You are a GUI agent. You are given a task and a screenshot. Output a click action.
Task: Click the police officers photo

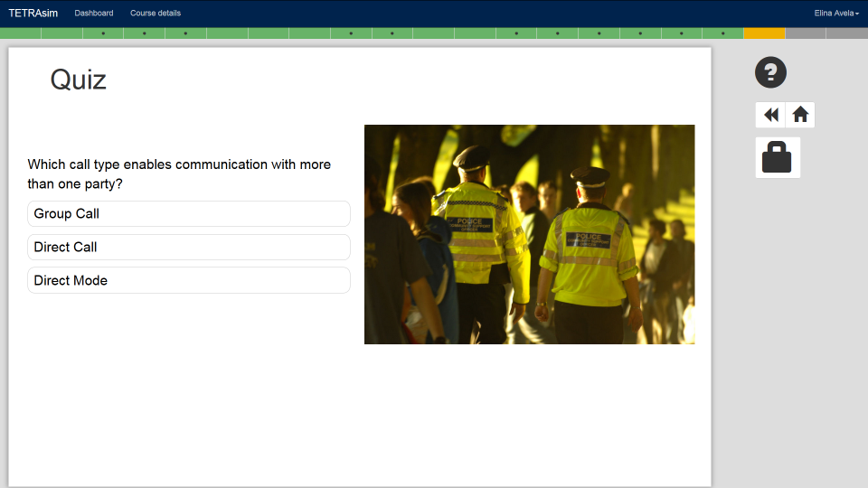529,234
